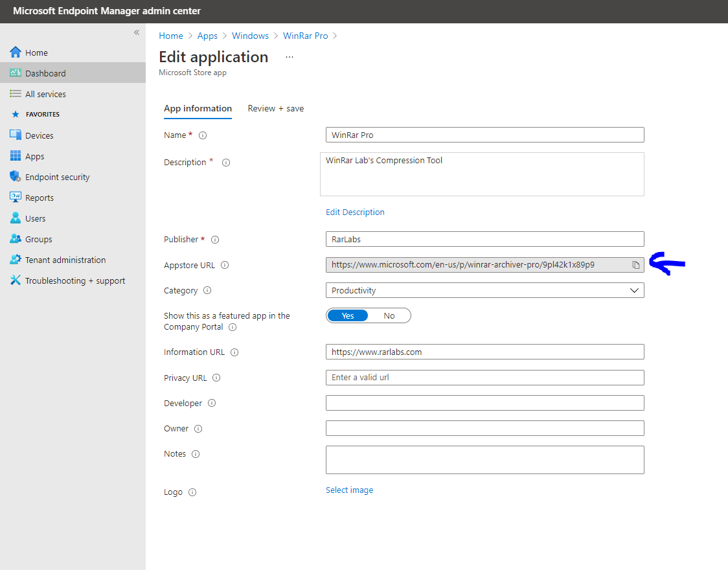Click the info icon next to Category
The height and width of the screenshot is (570, 728).
[x=207, y=290]
